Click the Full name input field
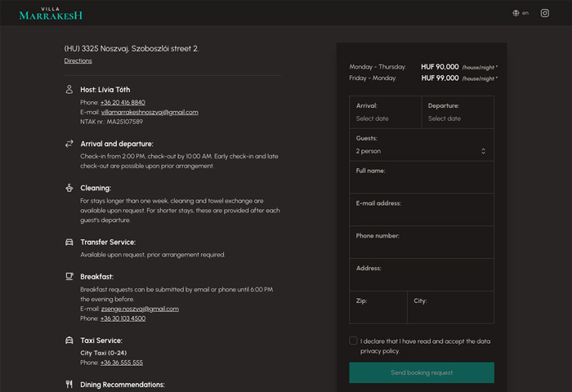Viewport: 572px width, 392px height. 421,183
